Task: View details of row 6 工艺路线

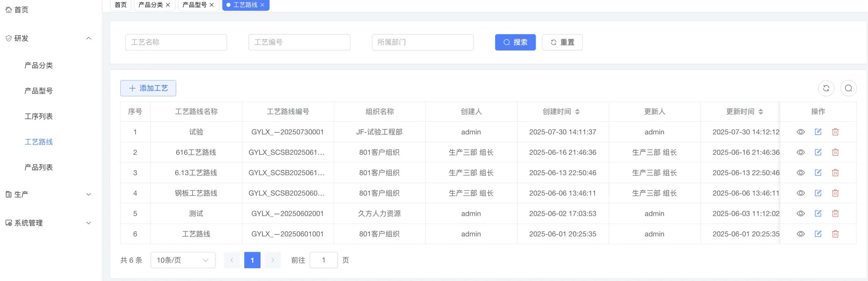Action: coord(801,234)
